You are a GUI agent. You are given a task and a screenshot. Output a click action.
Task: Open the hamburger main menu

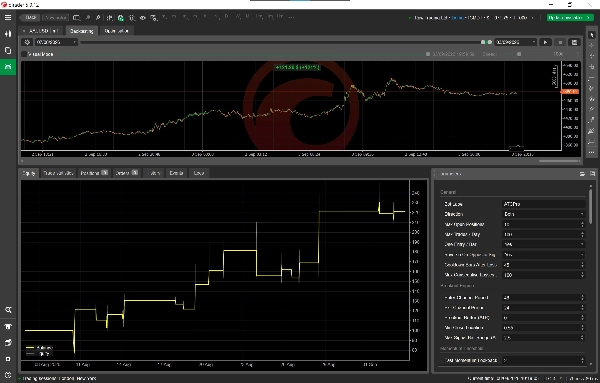[x=8, y=18]
